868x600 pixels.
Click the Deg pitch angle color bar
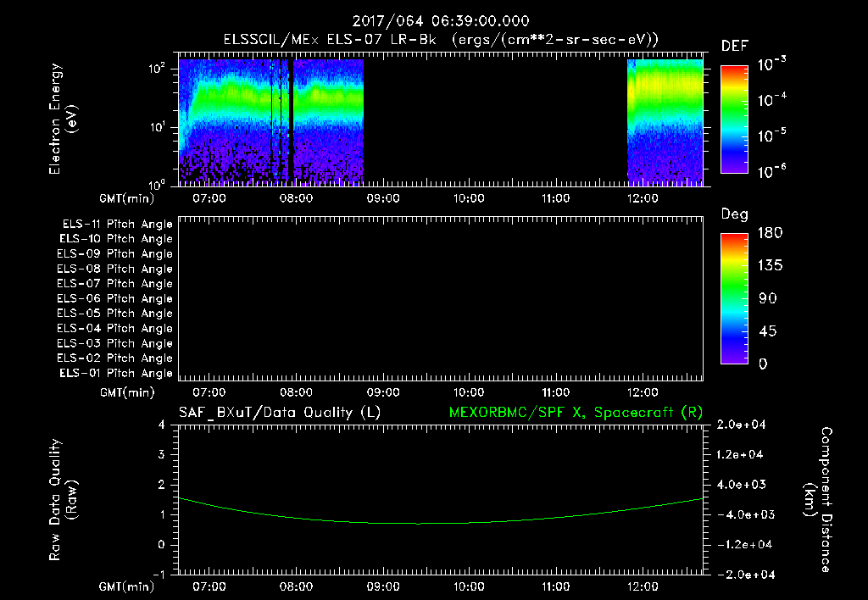734,298
